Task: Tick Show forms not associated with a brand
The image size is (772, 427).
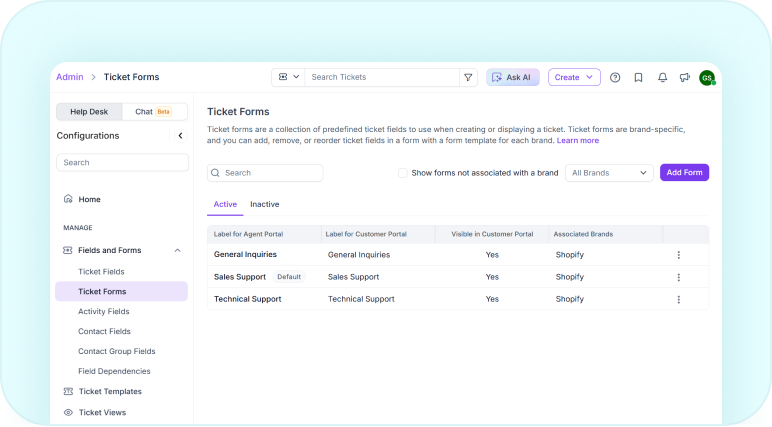Action: (x=403, y=173)
